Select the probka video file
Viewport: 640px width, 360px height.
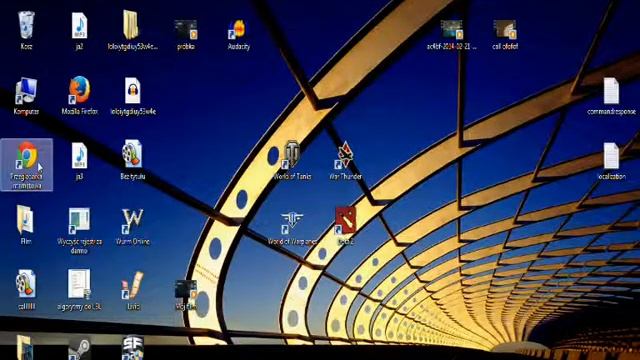tap(186, 29)
